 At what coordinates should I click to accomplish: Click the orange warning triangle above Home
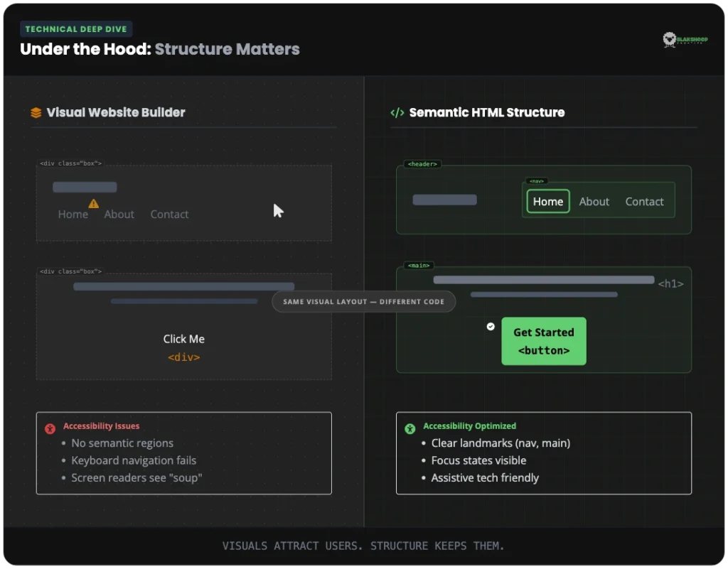click(93, 204)
